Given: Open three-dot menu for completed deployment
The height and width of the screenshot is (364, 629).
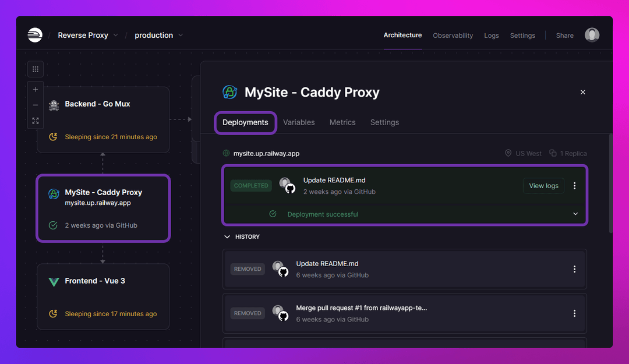Looking at the screenshot, I should pyautogui.click(x=574, y=186).
